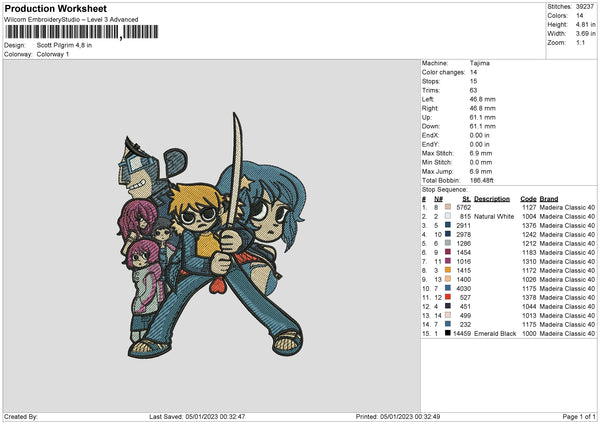Click the 'Created By:' footer label
This screenshot has height=424, width=600.
coord(21,416)
